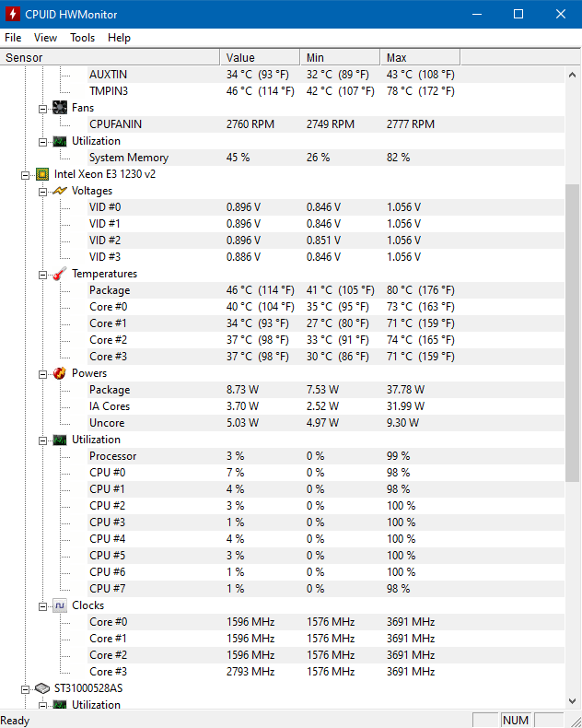Viewport: 582px width, 728px height.
Task: Click the Temperatures thermometer icon
Action: coord(60,274)
